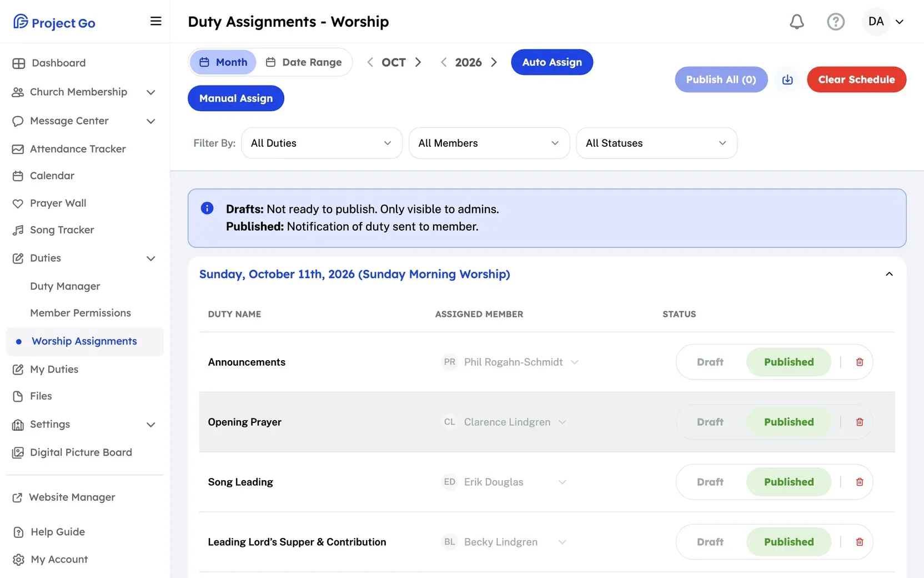
Task: Set Leading Lord's Supper status to Published
Action: point(789,542)
